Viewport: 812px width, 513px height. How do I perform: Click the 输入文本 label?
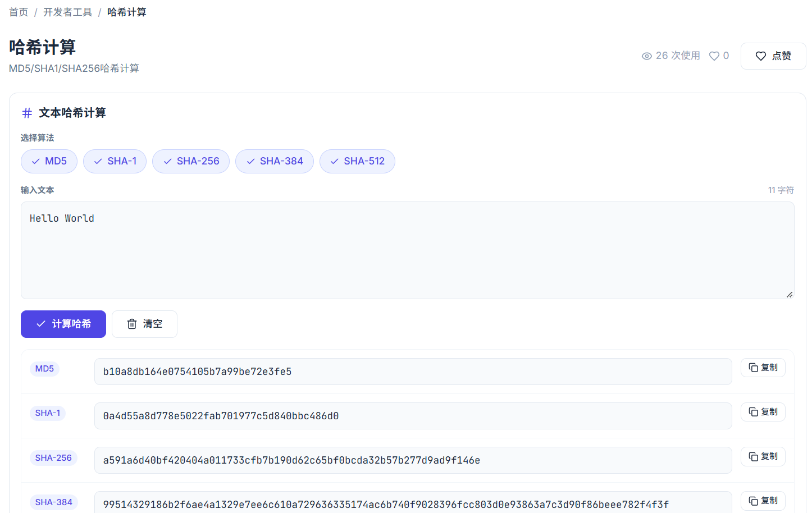pos(37,190)
